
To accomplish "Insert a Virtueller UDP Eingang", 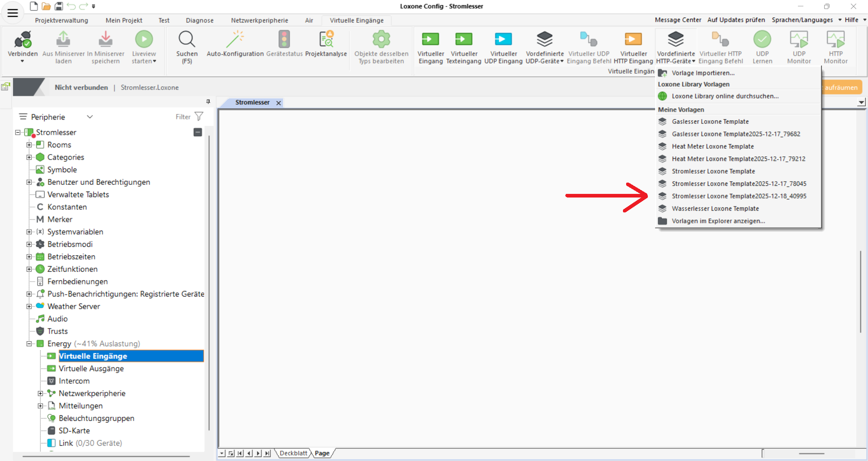I will [x=503, y=40].
